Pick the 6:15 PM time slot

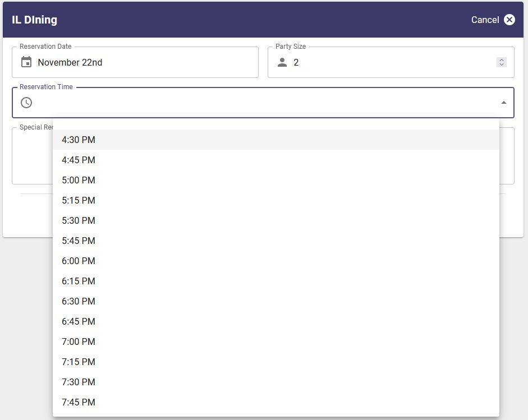(79, 281)
